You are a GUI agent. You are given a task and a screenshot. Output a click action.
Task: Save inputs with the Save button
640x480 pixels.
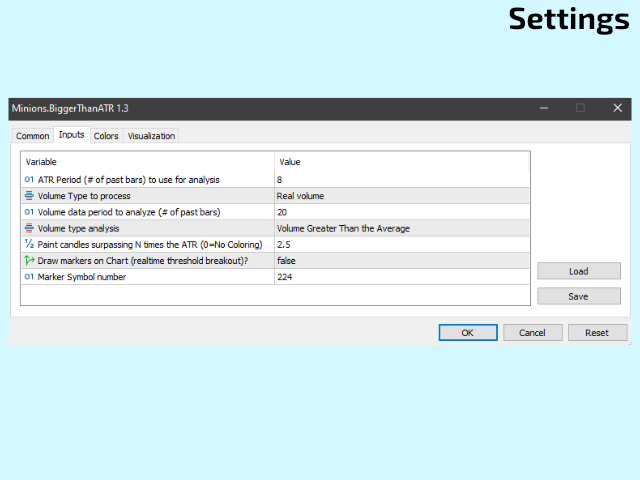tap(578, 296)
